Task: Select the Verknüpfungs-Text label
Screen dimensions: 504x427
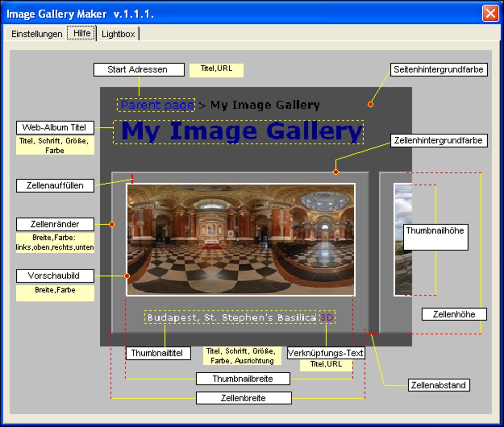Action: click(x=326, y=353)
